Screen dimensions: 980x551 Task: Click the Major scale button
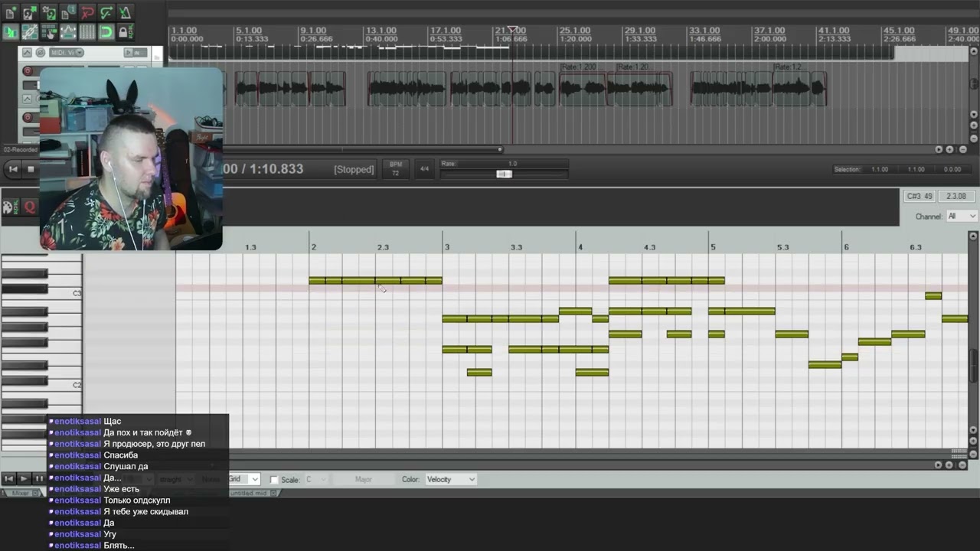364,479
